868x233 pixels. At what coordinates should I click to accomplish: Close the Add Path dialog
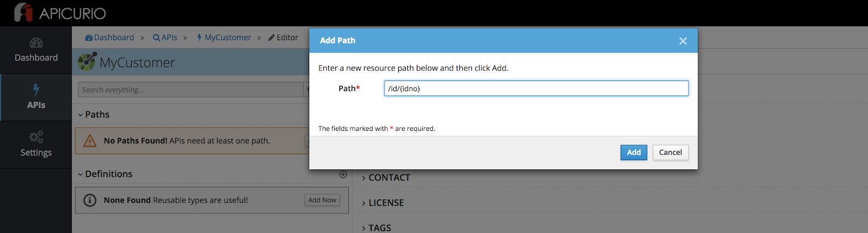(683, 41)
